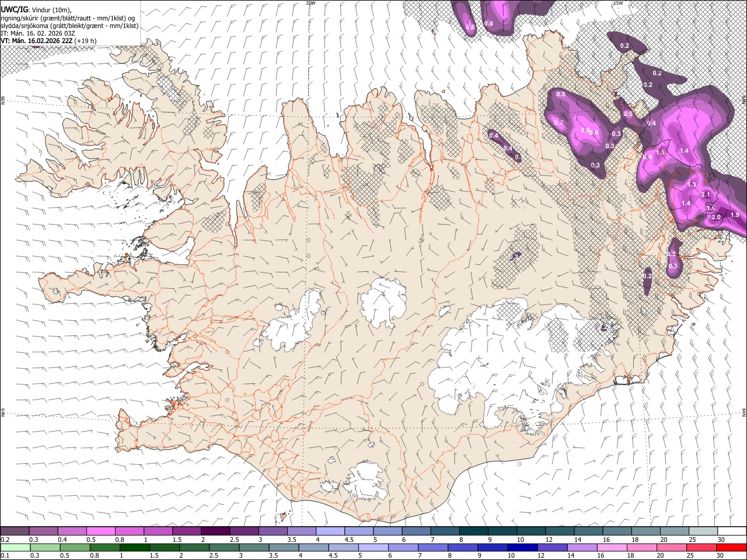Select the pale green swatch between 0.1 and 0.3
The image size is (747, 560).
(15, 547)
